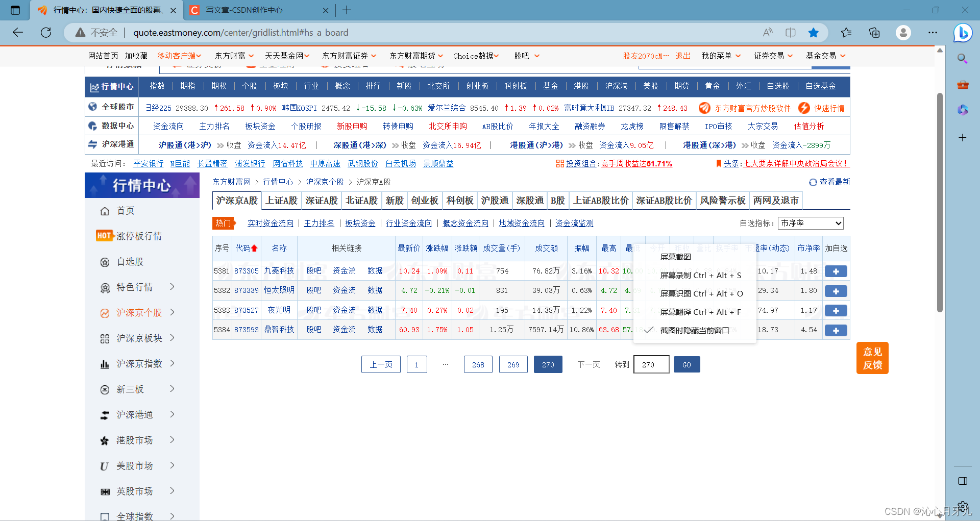
Task: Click the 意见反馈 button
Action: click(872, 358)
